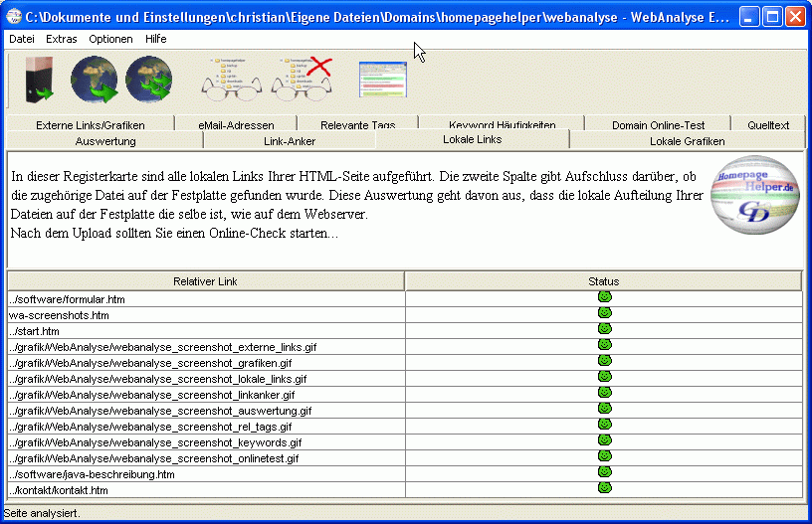Open the Externe Links/Grafiken tab

(90, 125)
